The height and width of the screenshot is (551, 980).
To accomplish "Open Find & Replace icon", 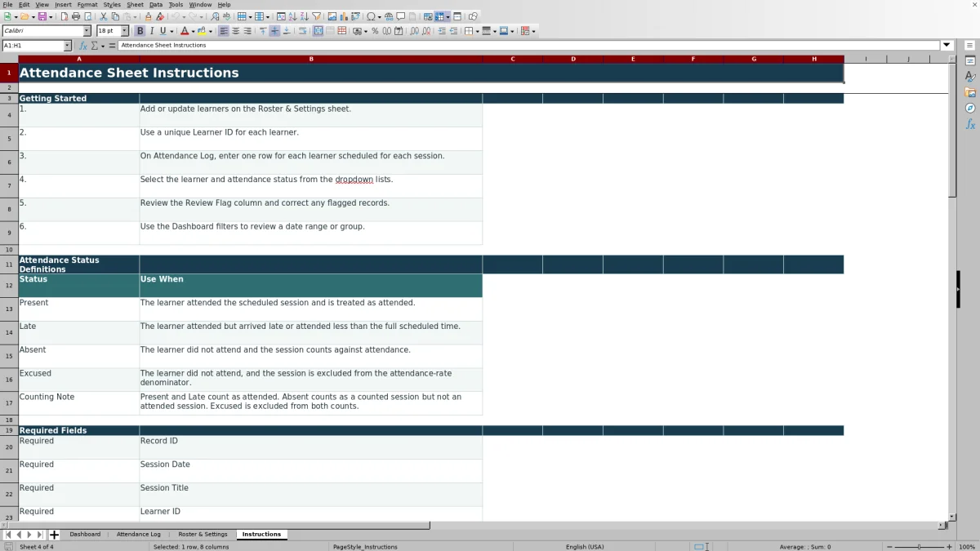I will tap(215, 16).
